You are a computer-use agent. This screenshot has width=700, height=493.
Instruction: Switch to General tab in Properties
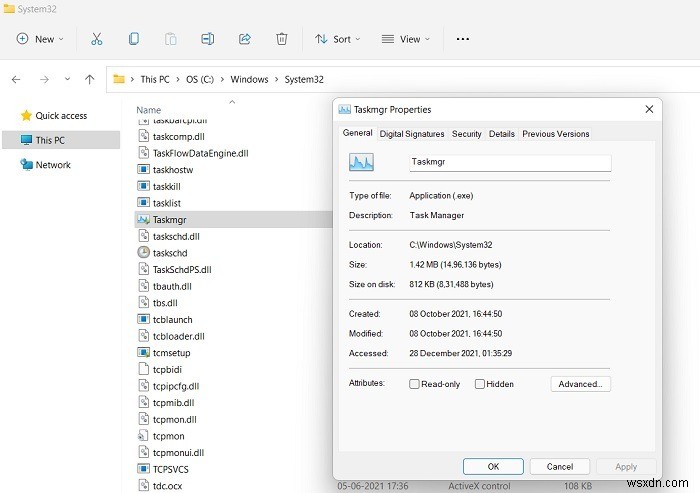(358, 133)
